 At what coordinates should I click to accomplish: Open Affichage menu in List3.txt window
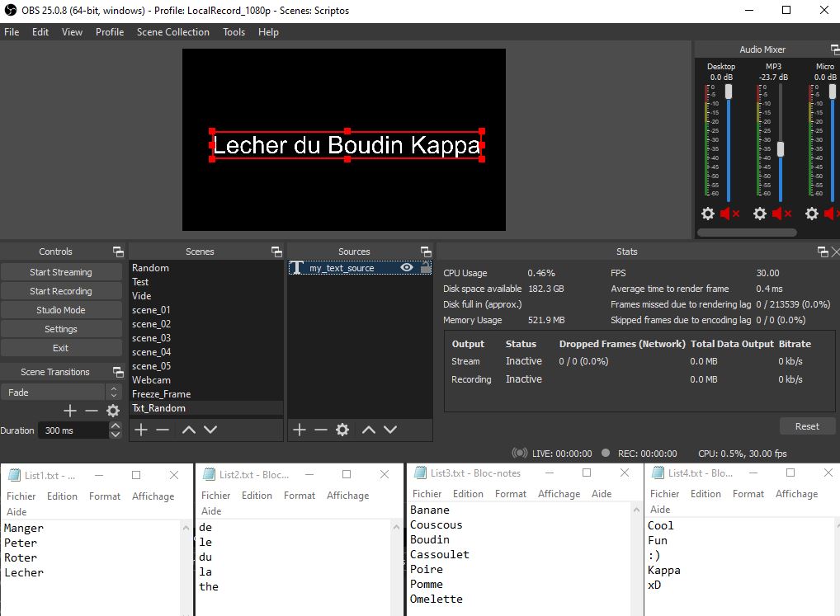point(559,494)
